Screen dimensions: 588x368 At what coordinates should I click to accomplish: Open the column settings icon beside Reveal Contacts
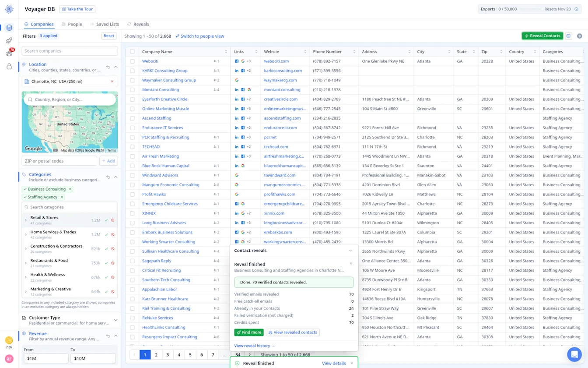coord(568,36)
